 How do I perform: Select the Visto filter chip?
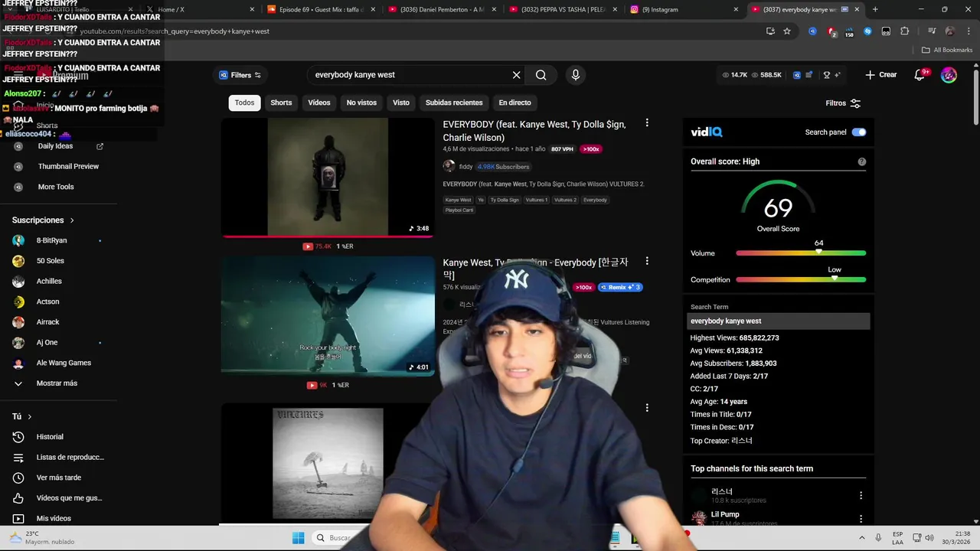tap(401, 103)
